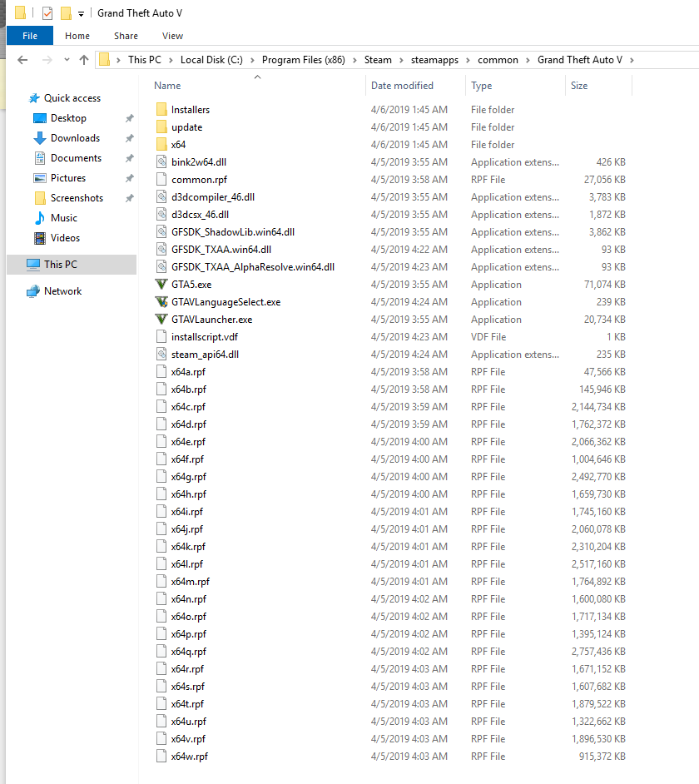
Task: Unpin Screenshots using its pin icon
Action: [130, 198]
